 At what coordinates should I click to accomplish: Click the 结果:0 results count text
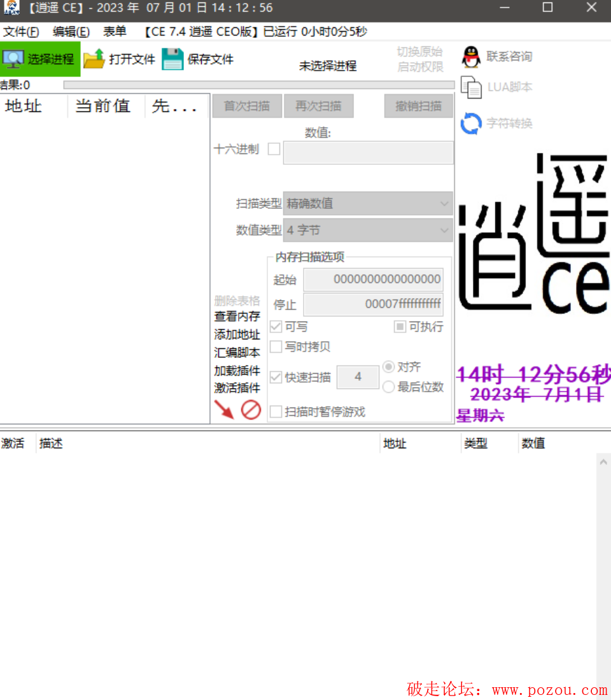pos(15,85)
